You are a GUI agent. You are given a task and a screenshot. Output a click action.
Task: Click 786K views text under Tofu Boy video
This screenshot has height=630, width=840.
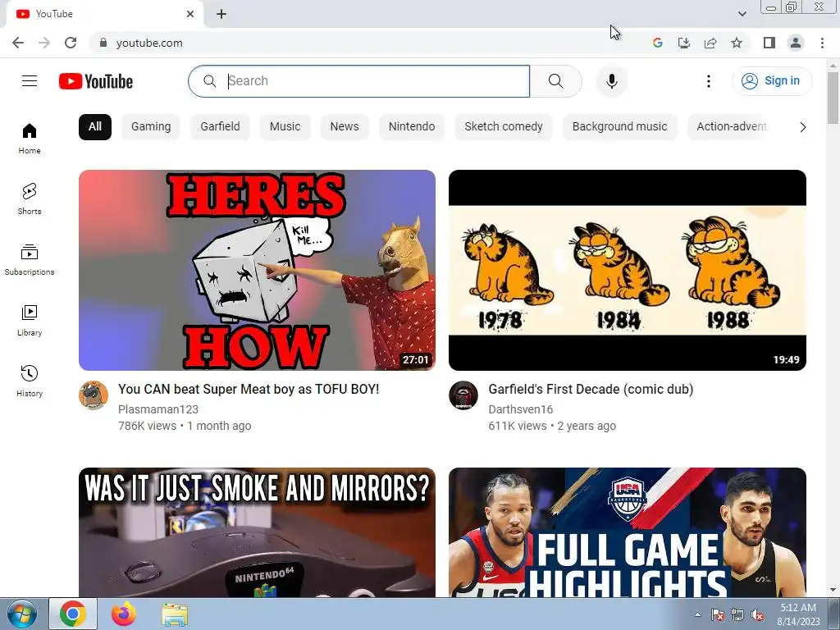click(x=147, y=426)
